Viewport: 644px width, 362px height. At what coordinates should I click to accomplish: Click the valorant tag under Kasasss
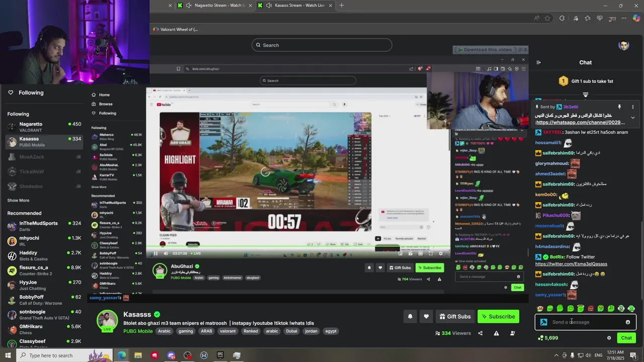228,331
